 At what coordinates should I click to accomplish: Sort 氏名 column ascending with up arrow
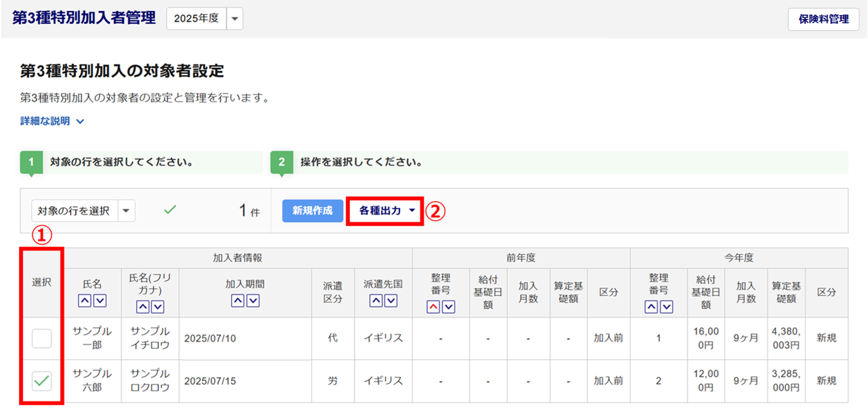85,301
